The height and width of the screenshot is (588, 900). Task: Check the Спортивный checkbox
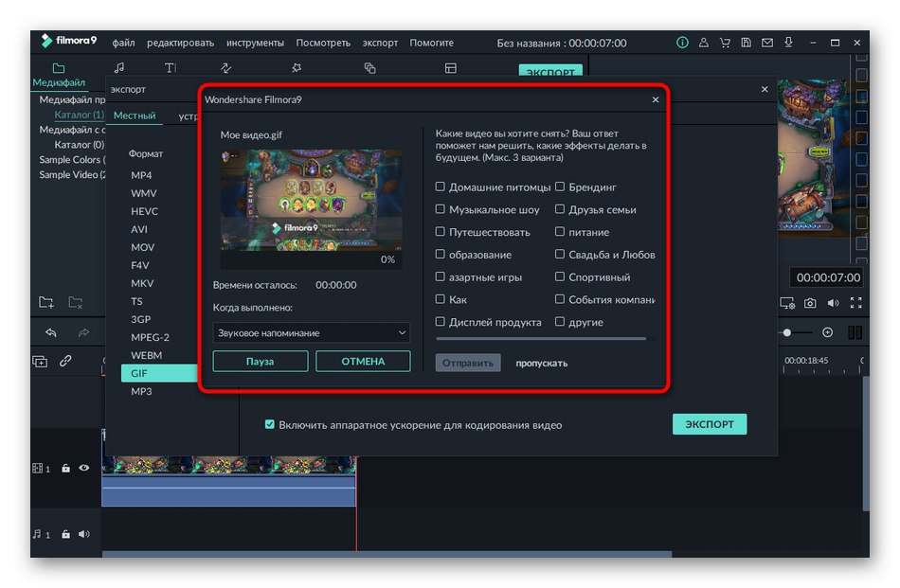560,276
